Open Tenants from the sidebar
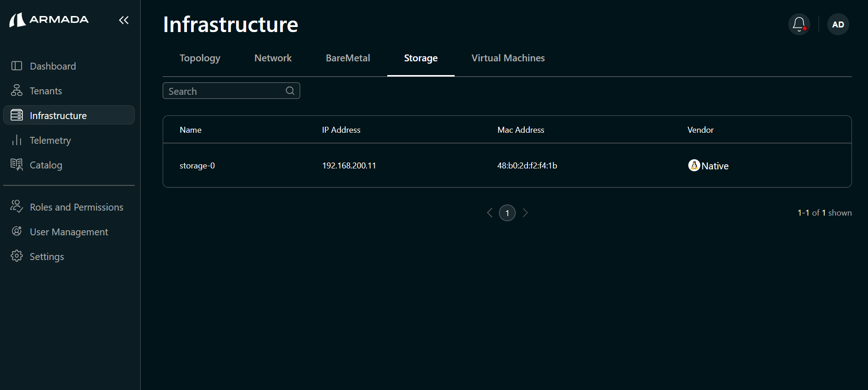Image resolution: width=868 pixels, height=390 pixels. click(x=69, y=91)
